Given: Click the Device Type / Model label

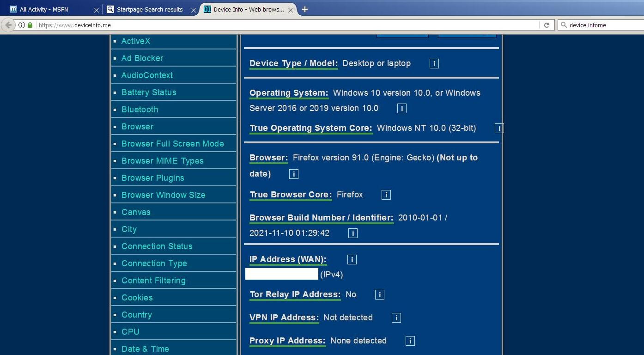Looking at the screenshot, I should click(x=294, y=64).
